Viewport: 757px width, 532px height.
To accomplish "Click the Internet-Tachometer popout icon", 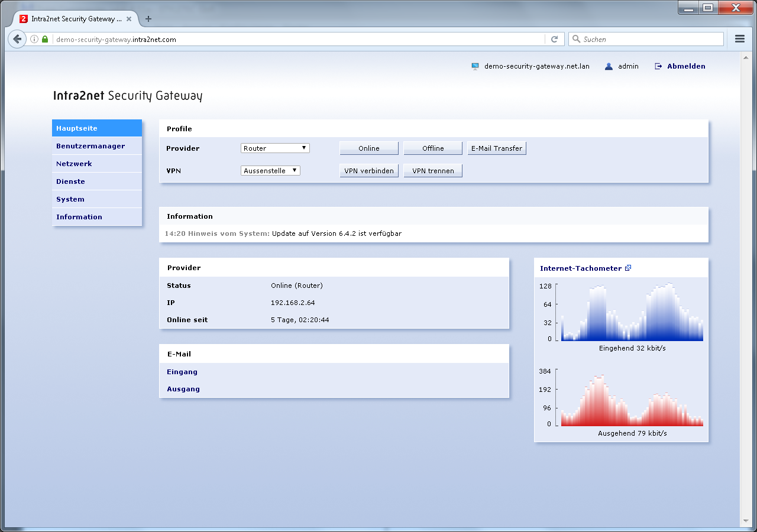I will coord(628,268).
